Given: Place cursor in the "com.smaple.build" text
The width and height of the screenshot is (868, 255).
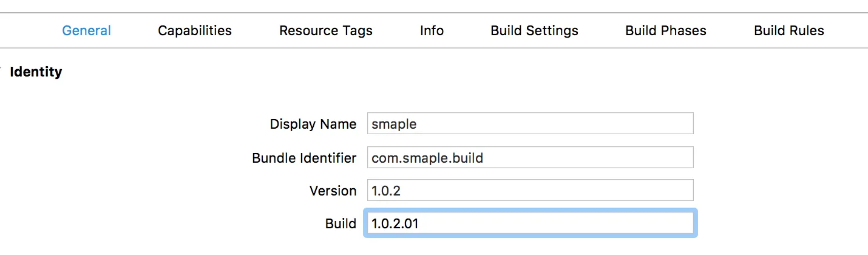Looking at the screenshot, I should click(427, 158).
